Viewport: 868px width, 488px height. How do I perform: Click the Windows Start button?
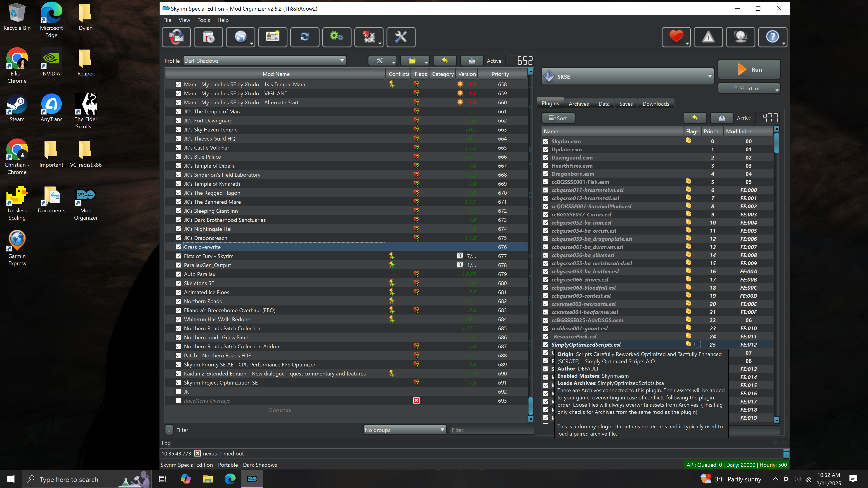(11, 479)
